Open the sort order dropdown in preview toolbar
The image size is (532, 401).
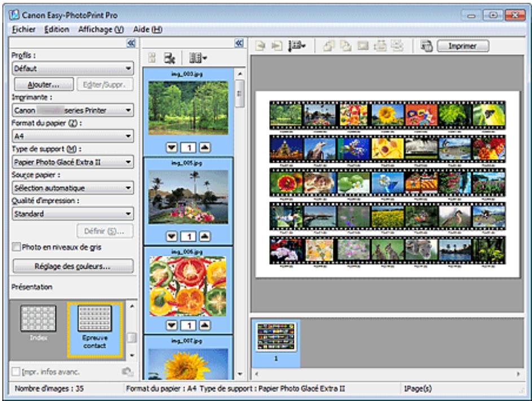[297, 46]
